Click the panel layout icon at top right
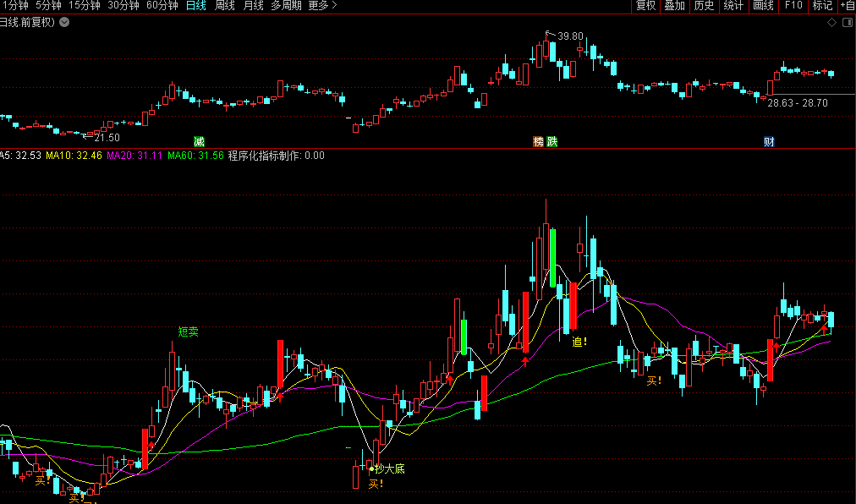Image resolution: width=856 pixels, height=504 pixels. click(x=846, y=22)
